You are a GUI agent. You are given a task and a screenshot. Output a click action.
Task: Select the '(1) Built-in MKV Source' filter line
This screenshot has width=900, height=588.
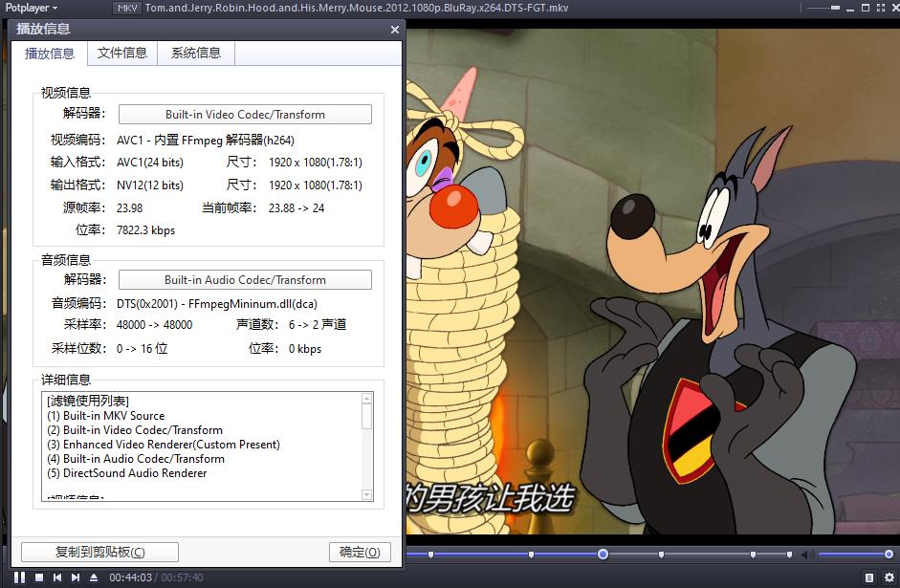[105, 416]
